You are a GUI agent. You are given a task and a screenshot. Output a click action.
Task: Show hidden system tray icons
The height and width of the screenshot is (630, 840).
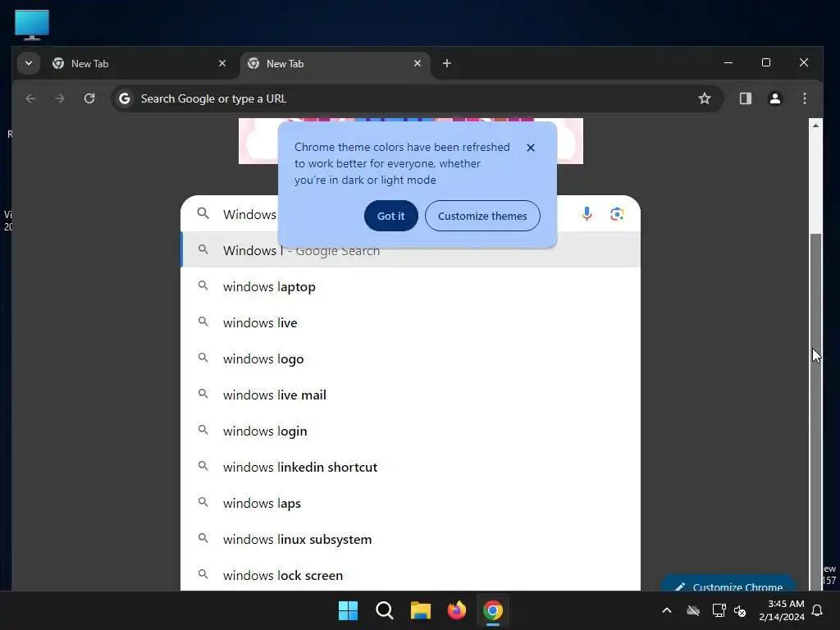point(666,610)
